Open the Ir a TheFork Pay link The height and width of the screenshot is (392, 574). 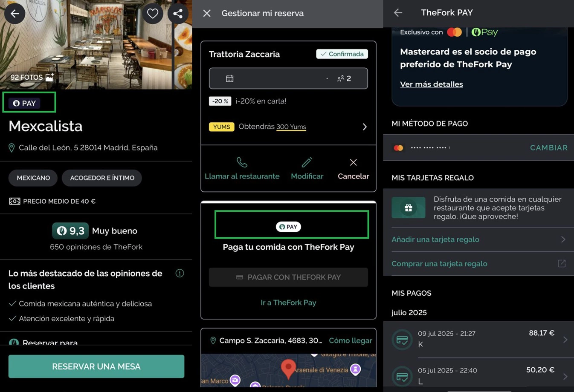point(288,303)
